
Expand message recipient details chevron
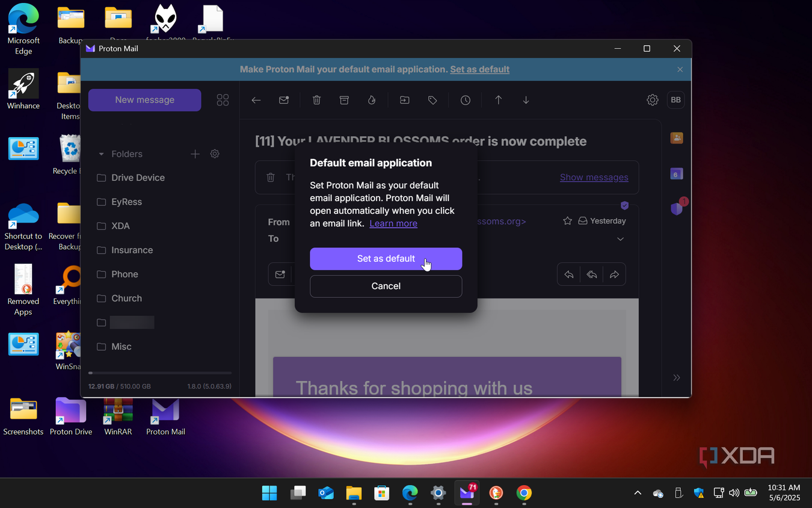click(621, 239)
